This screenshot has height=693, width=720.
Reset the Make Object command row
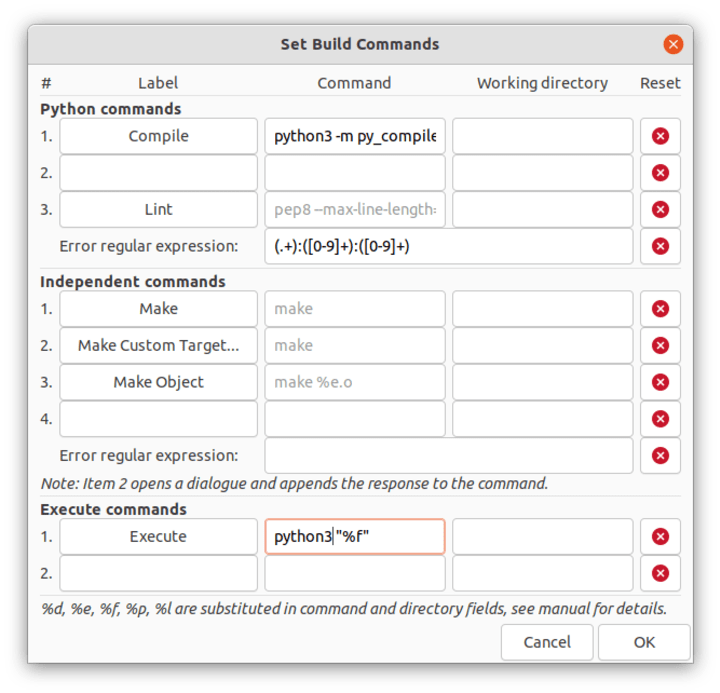click(660, 382)
